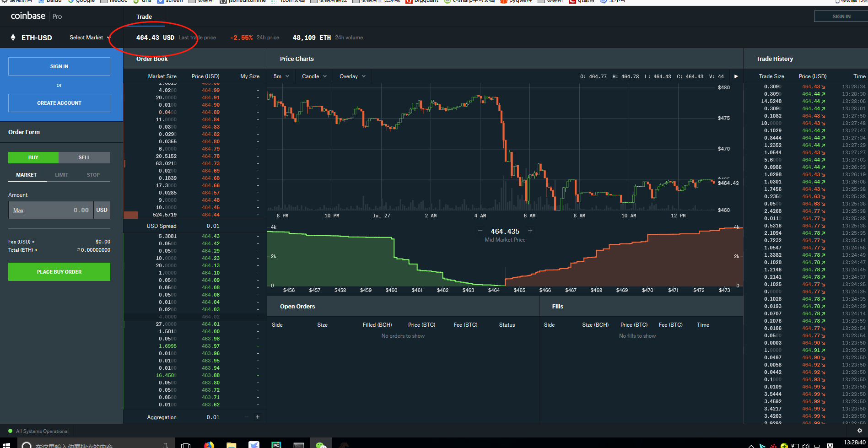Open the Overlay dropdown

(352, 76)
